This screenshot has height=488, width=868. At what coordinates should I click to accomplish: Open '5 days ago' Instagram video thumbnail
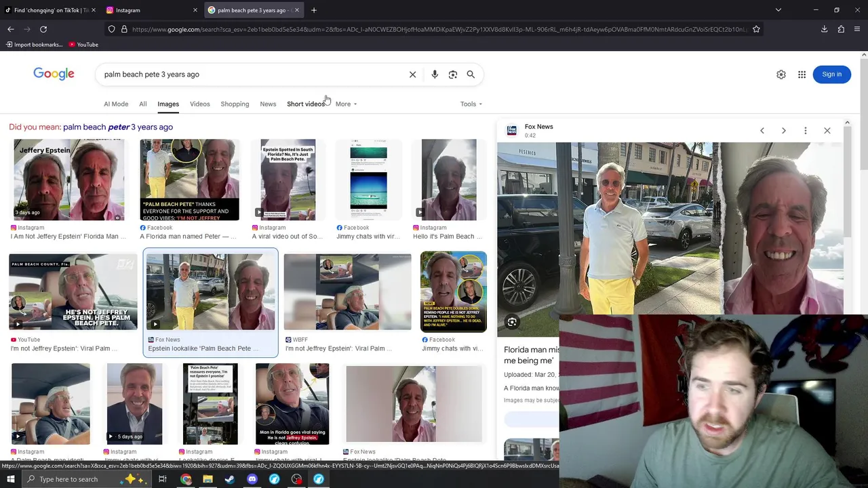point(134,404)
